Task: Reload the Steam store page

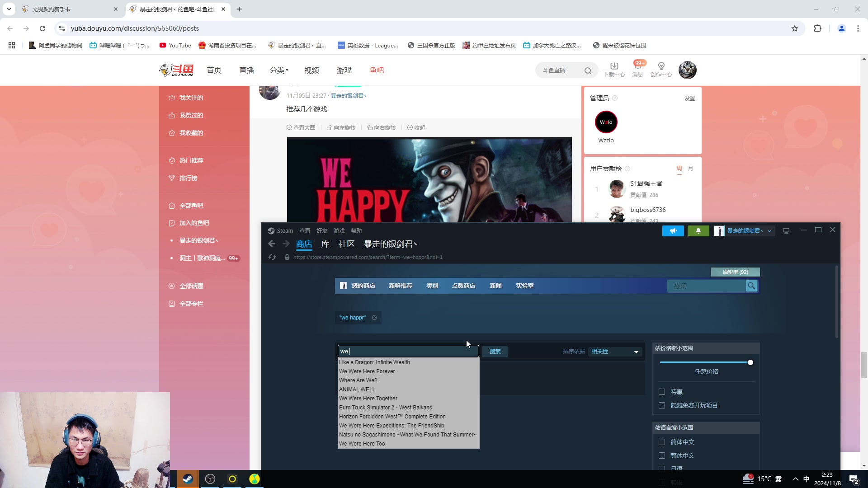Action: pyautogui.click(x=272, y=257)
